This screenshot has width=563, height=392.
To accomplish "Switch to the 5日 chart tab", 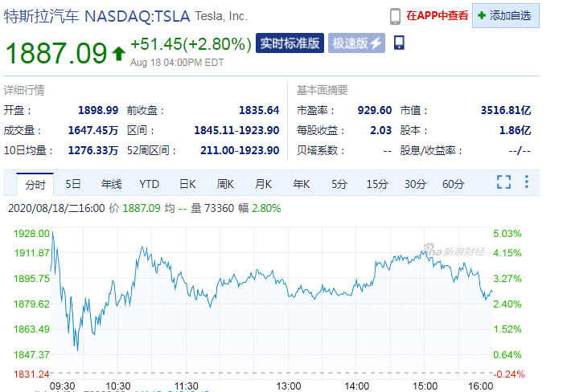I will coord(73,184).
